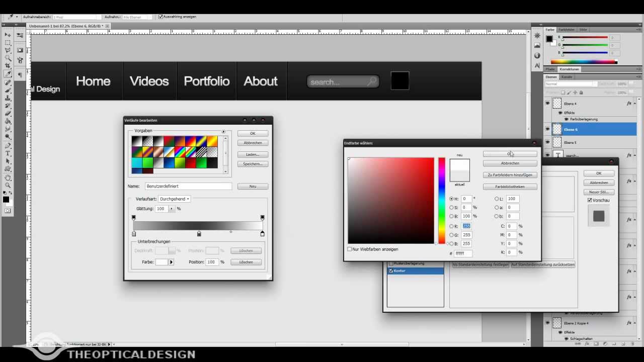The image size is (644, 362).
Task: Click Laden... in gradient editor
Action: coord(253,154)
